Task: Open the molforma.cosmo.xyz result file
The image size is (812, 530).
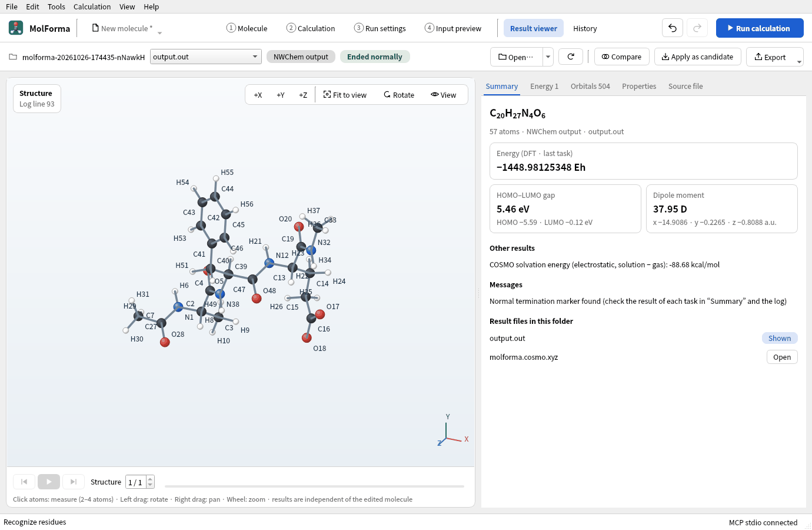Action: coord(782,357)
